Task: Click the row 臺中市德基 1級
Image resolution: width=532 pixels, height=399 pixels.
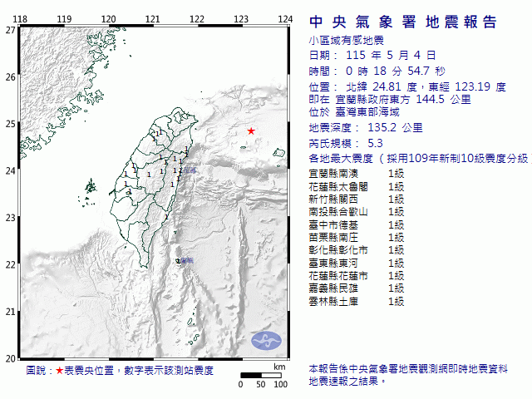Action: tap(357, 225)
